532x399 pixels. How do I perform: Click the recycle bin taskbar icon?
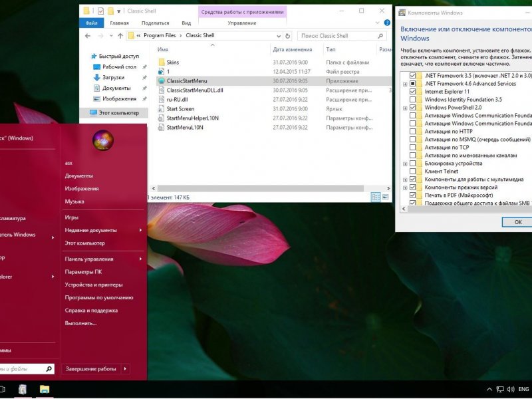click(23, 389)
